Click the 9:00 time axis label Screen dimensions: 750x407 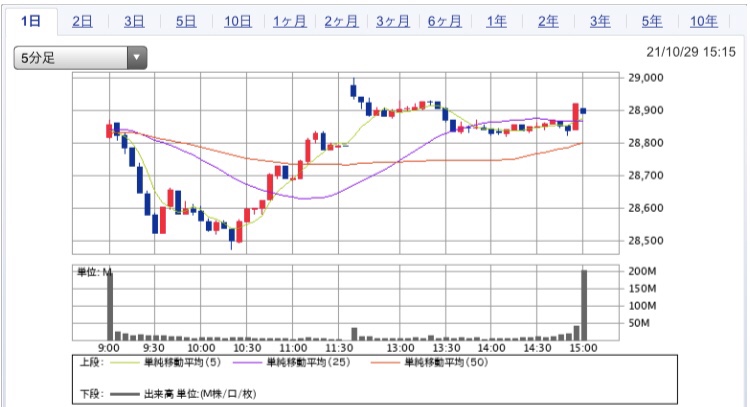(x=109, y=348)
